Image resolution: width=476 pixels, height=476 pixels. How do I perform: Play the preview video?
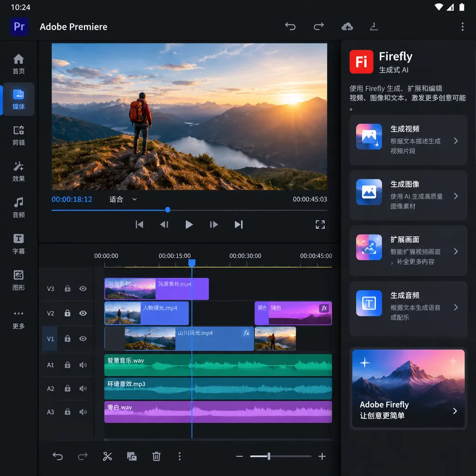click(x=189, y=225)
